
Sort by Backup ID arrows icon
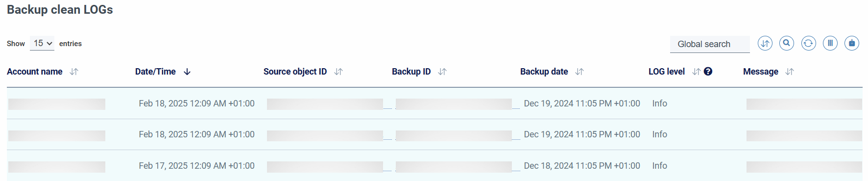(442, 72)
